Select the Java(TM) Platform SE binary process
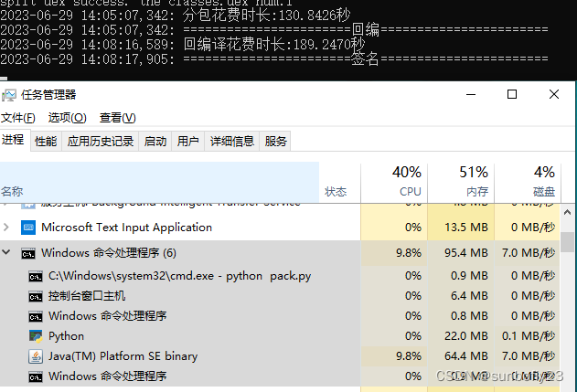Screen dimensions: 577x392 tap(280, 356)
